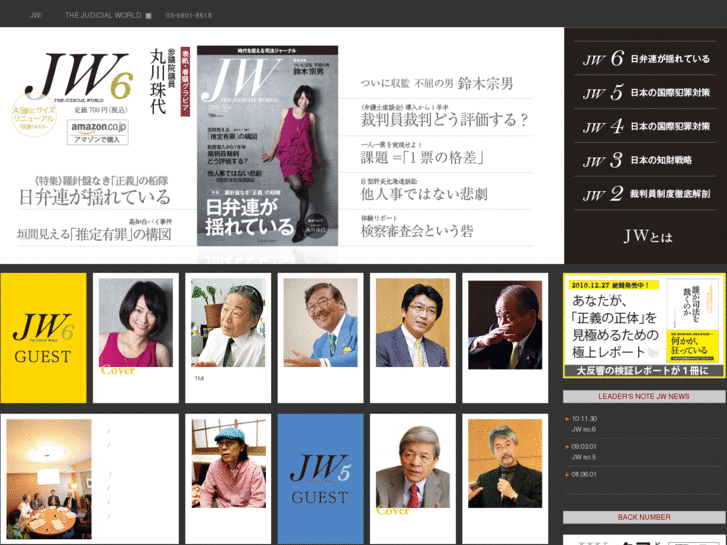Click the orange arrow beside 10.11.30

pos(567,419)
